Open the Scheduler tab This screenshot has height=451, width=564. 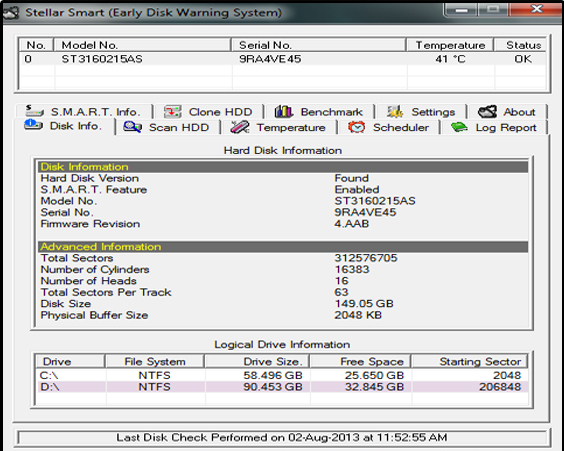click(389, 127)
